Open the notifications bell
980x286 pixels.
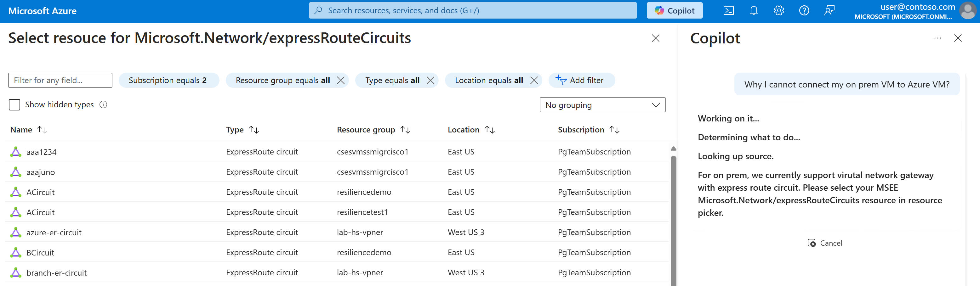(x=753, y=11)
